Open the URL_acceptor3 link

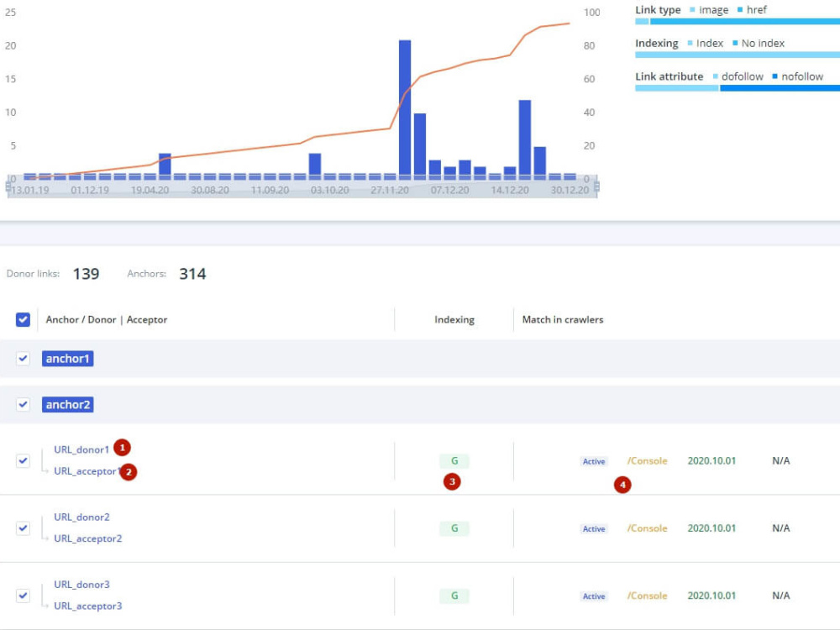point(88,606)
